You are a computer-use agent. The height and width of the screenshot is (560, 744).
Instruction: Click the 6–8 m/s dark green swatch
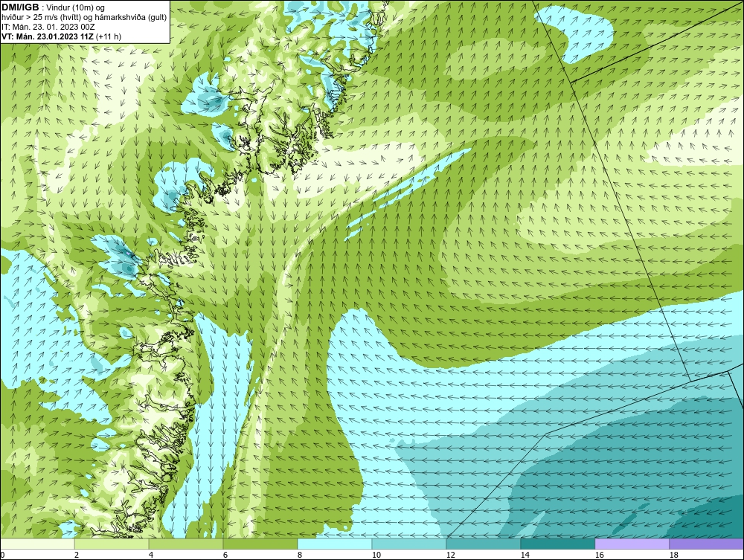pos(260,544)
